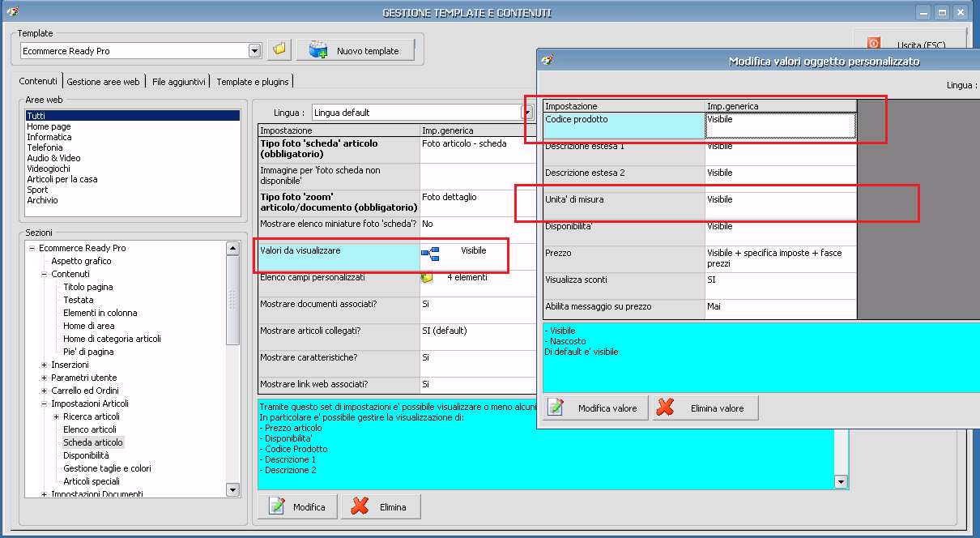Collapse the Contenuti tree node

[x=44, y=274]
